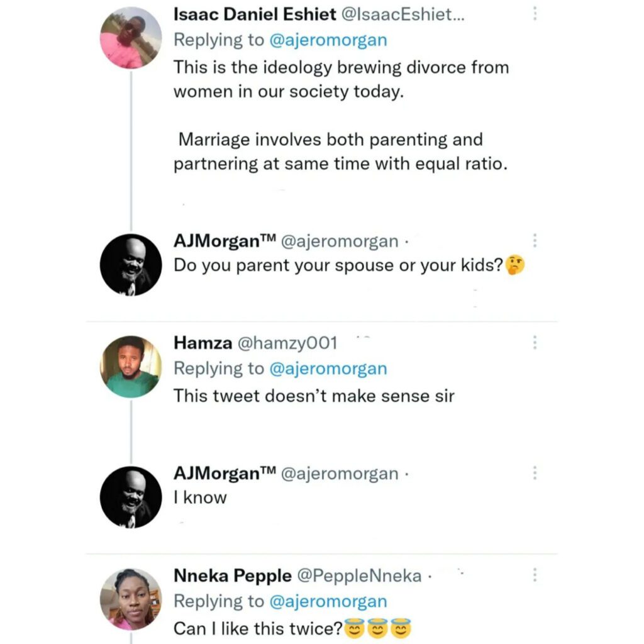Click AJMorgan's avatar beside the spouse question

tap(131, 265)
